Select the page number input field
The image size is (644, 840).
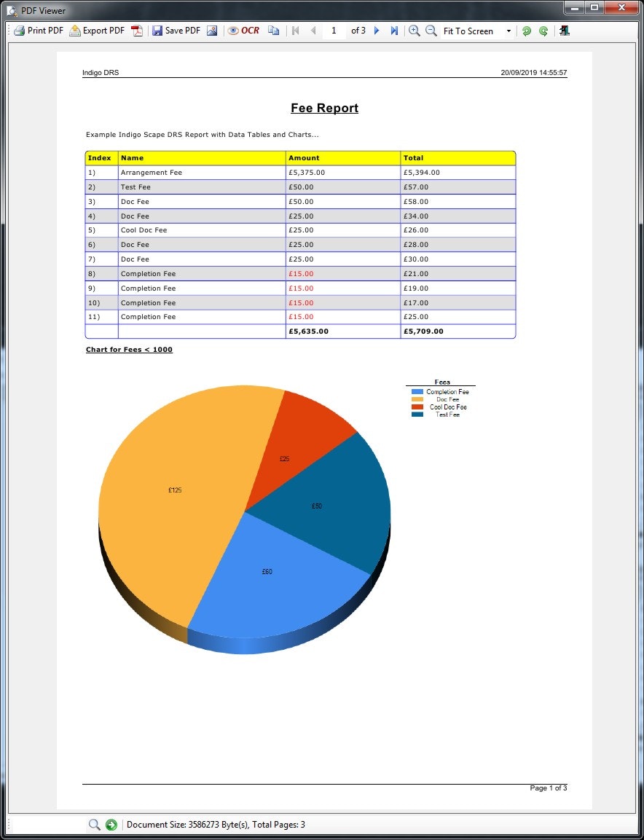334,31
